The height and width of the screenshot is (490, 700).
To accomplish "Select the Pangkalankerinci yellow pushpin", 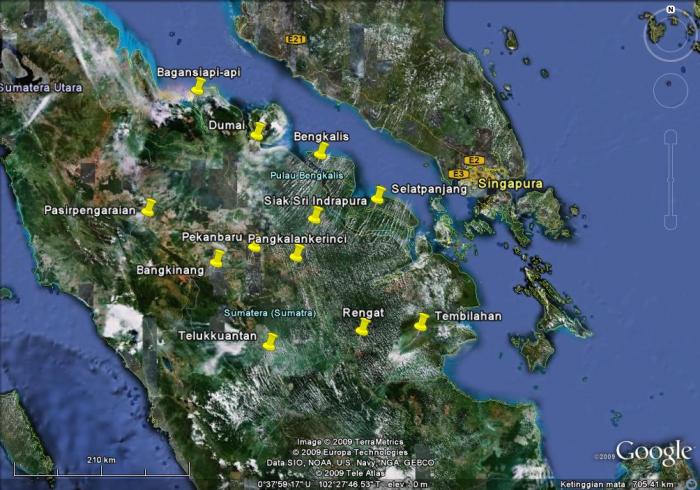I will 297,253.
